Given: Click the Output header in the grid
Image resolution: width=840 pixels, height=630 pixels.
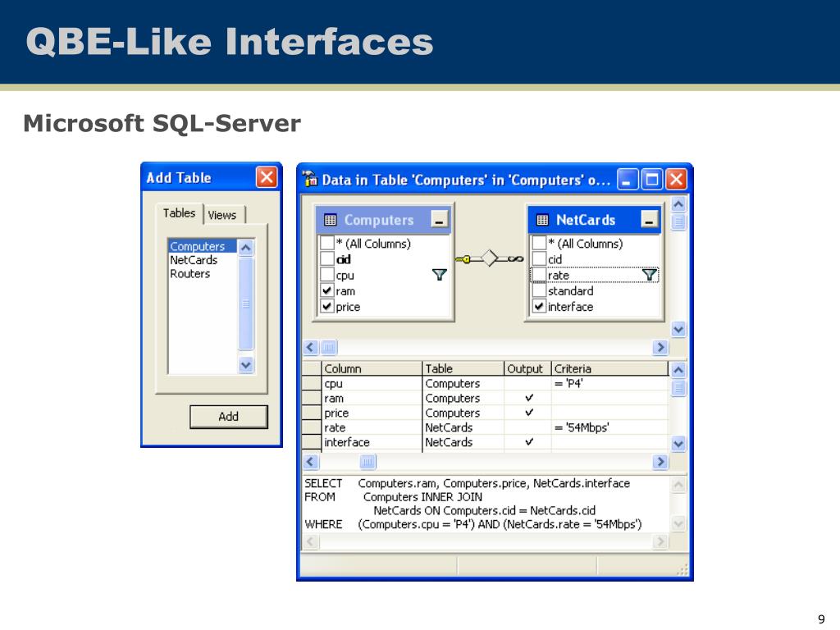Looking at the screenshot, I should pos(527,368).
